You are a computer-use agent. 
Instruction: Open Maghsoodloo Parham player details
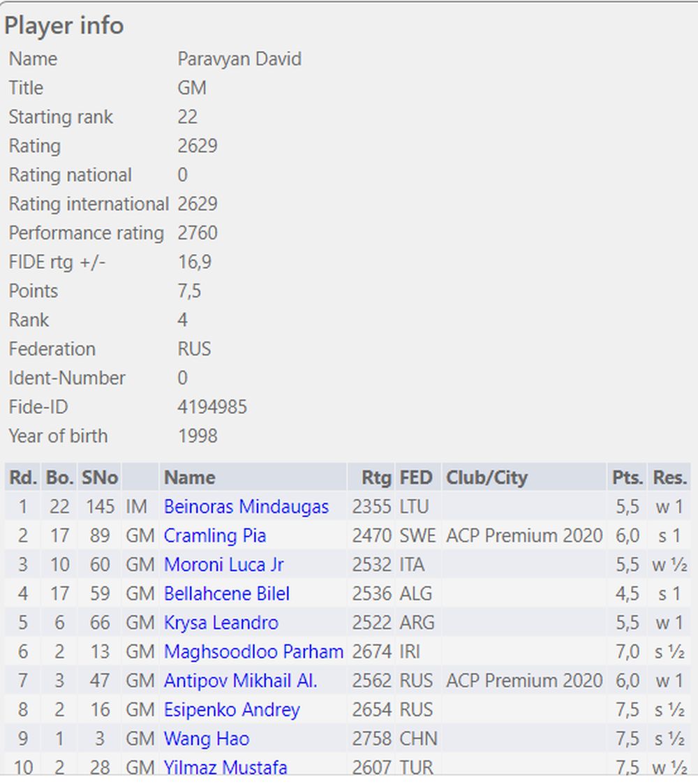(x=253, y=652)
